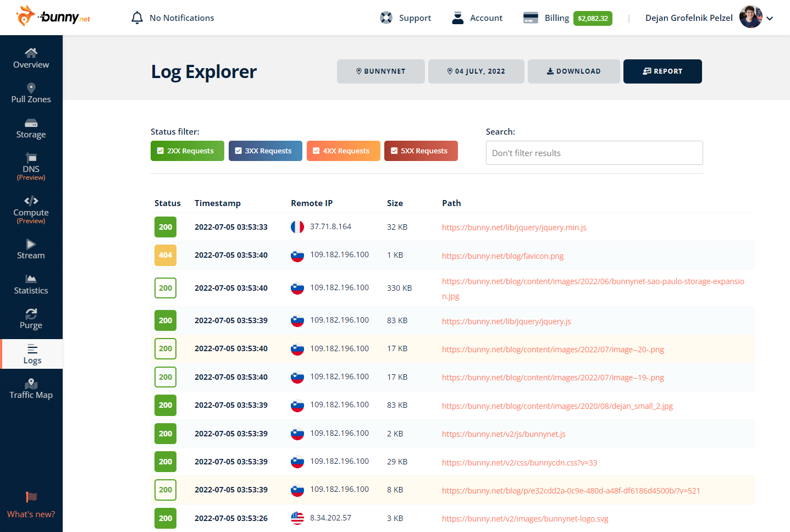Click timestamp 2022-07-05 03:53:26
The width and height of the screenshot is (790, 532).
[231, 518]
